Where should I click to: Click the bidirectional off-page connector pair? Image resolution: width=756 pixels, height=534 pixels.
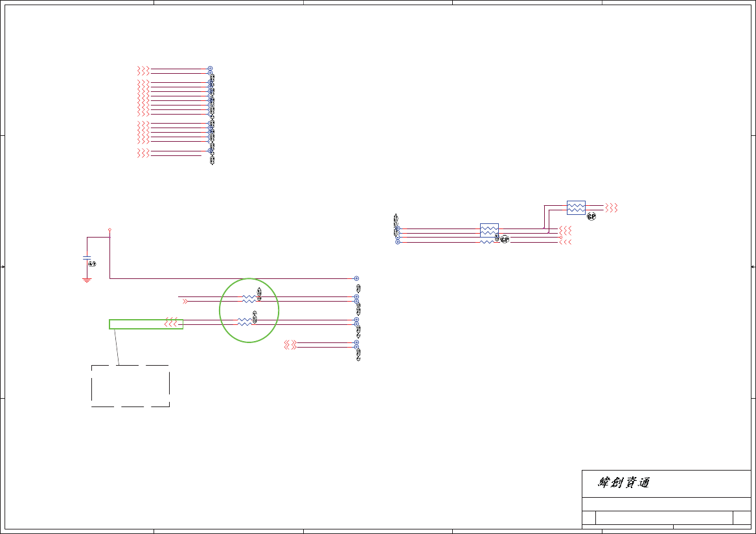click(290, 344)
